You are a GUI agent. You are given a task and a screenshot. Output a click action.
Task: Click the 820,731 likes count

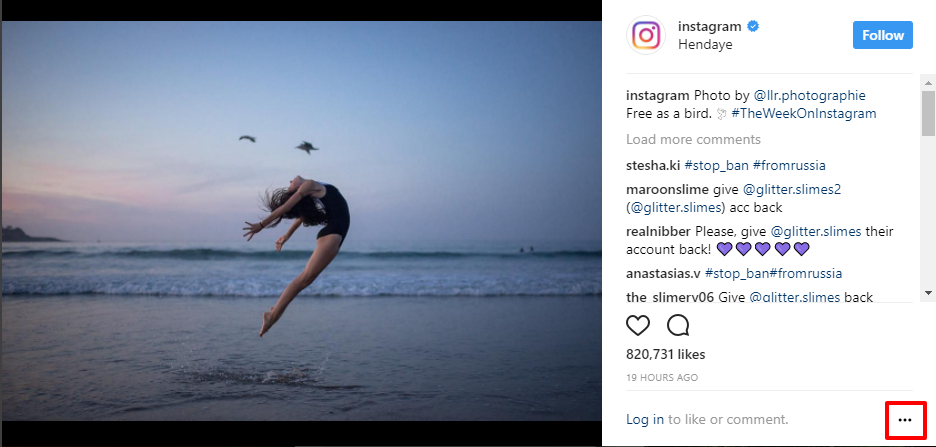665,354
